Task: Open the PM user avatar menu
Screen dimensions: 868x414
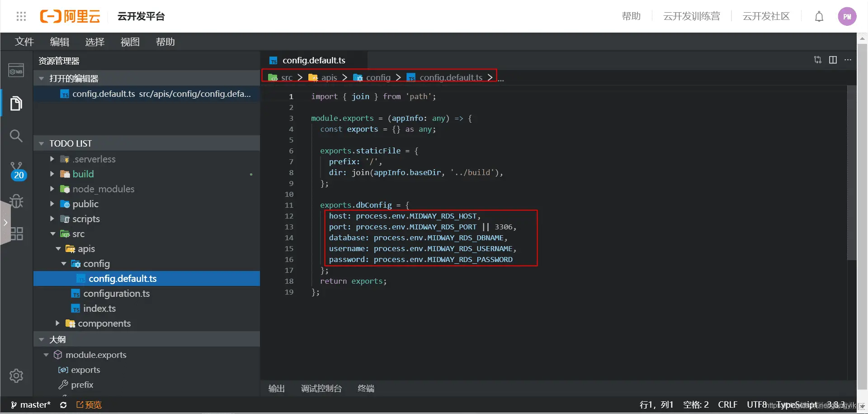Action: (x=847, y=17)
